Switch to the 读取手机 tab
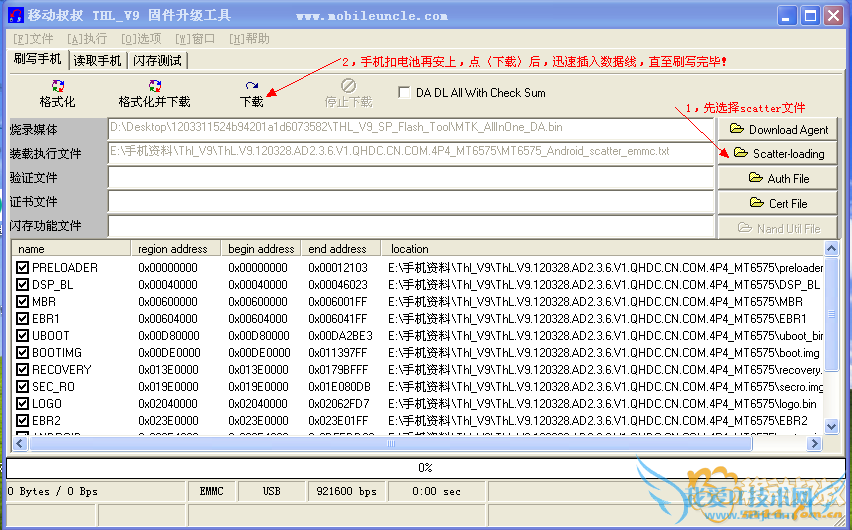This screenshot has height=530, width=852. tap(98, 60)
